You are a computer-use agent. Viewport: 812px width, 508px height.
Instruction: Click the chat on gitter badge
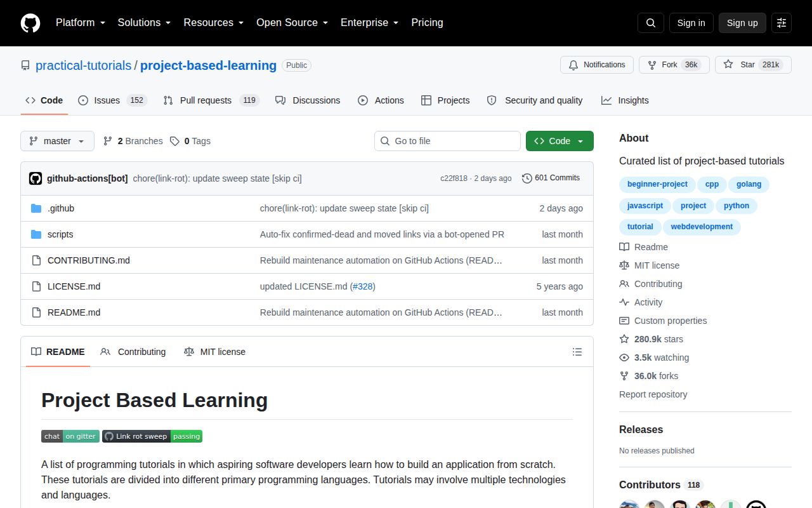70,436
